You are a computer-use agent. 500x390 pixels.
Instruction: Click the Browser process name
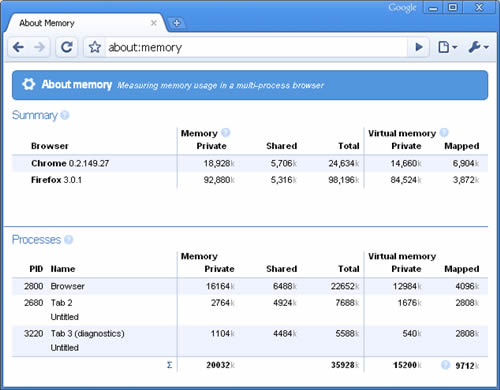[67, 286]
